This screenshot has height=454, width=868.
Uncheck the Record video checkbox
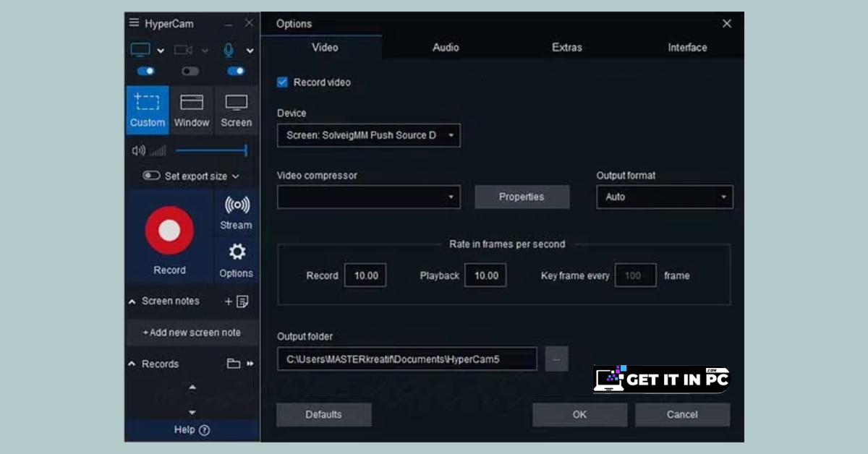pos(283,82)
